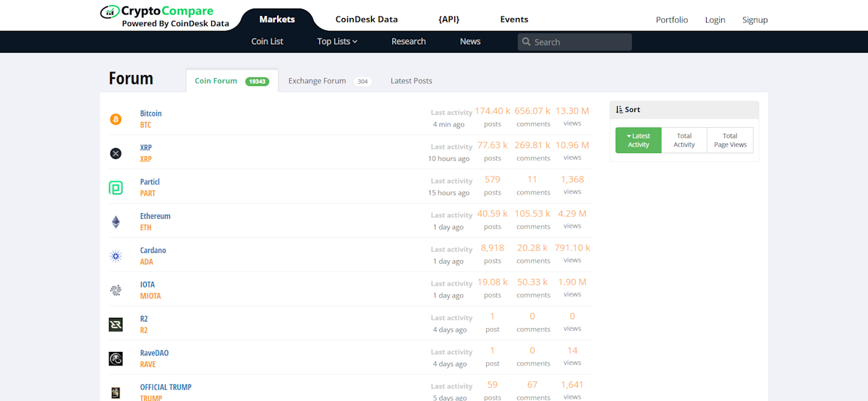The image size is (868, 401).
Task: Click the 304 Exchange Forum badge
Action: [362, 82]
